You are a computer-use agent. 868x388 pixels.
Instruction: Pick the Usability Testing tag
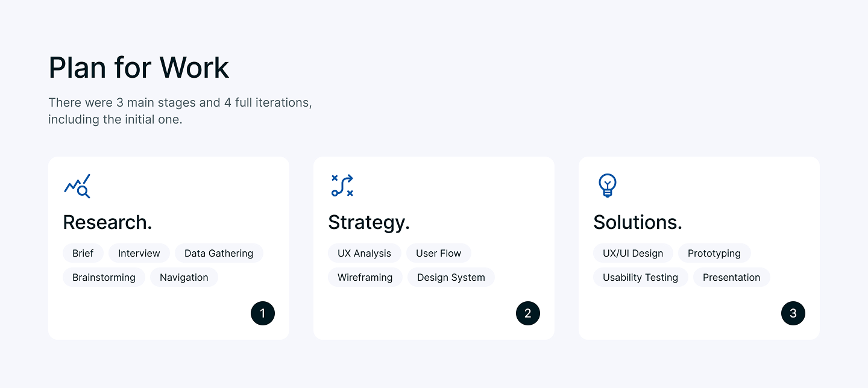tap(640, 277)
